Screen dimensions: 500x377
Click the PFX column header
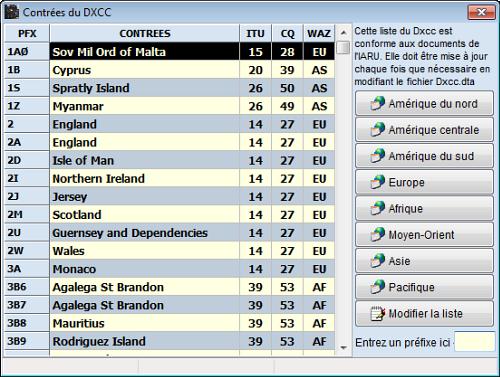click(x=27, y=33)
